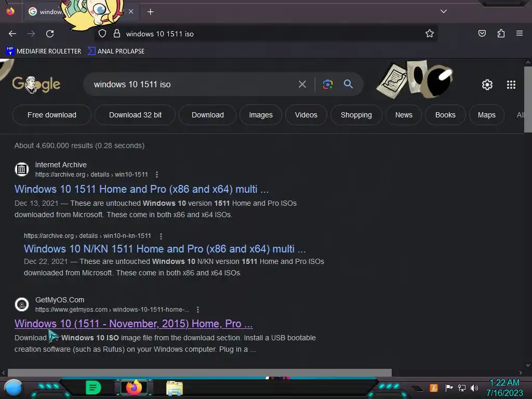This screenshot has width=532, height=399.
Task: Open Windows 10 N/KN 1511 result link
Action: [165, 249]
